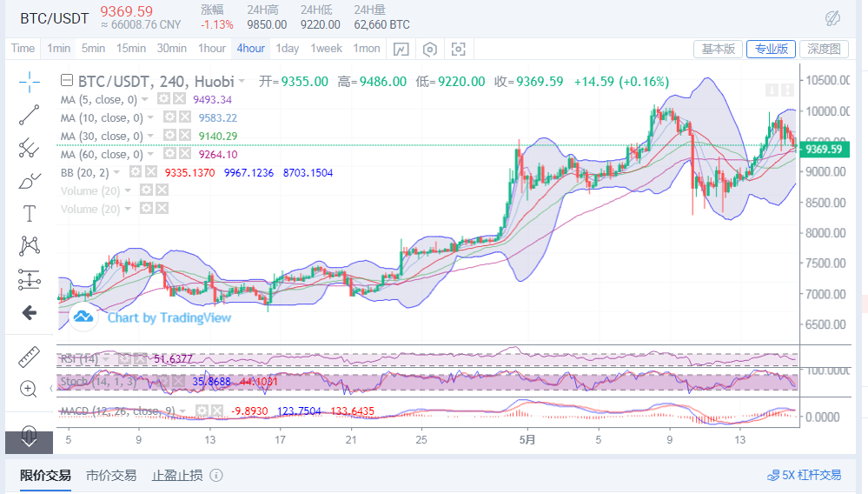The height and width of the screenshot is (494, 868).
Task: Open chart settings hexagon icon
Action: pyautogui.click(x=429, y=49)
